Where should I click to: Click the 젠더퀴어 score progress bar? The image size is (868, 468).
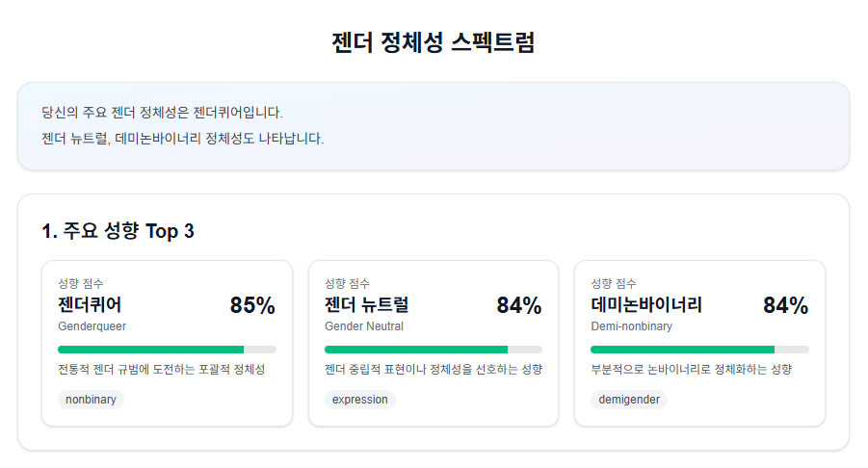pyautogui.click(x=167, y=349)
